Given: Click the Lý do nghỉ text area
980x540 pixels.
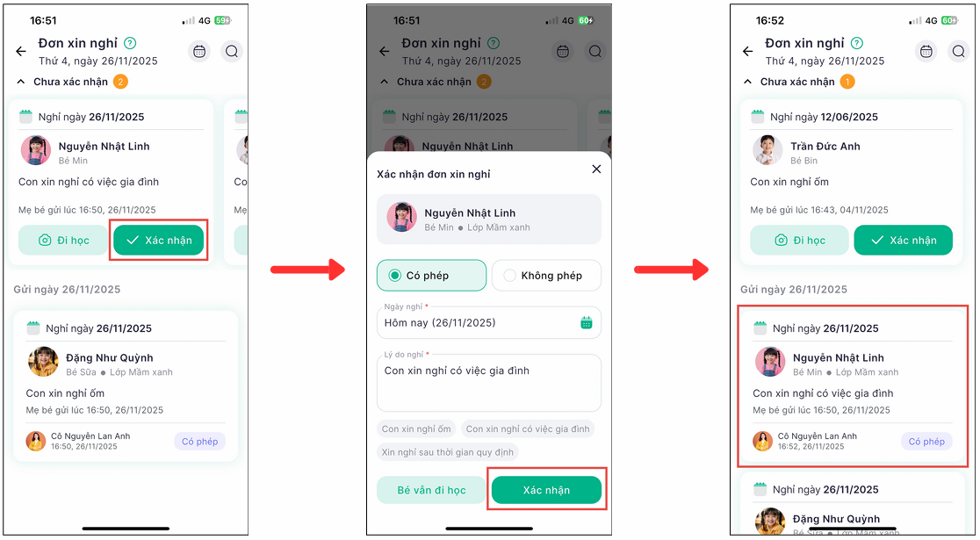Looking at the screenshot, I should coord(489,383).
